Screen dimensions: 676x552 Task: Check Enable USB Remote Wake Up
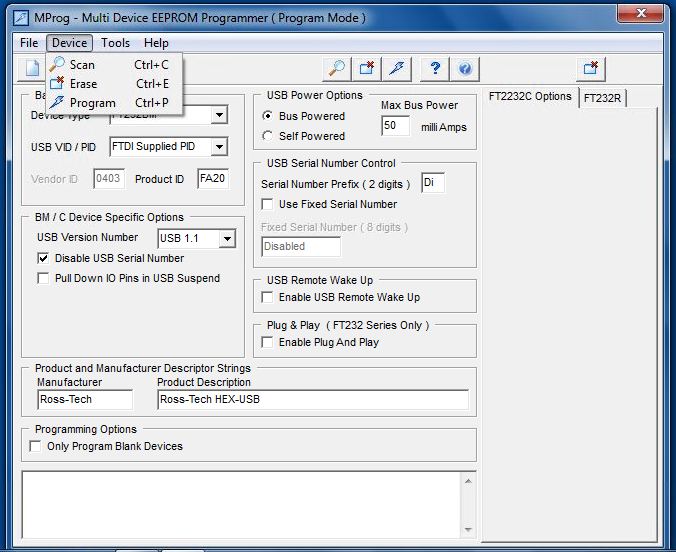pos(267,297)
